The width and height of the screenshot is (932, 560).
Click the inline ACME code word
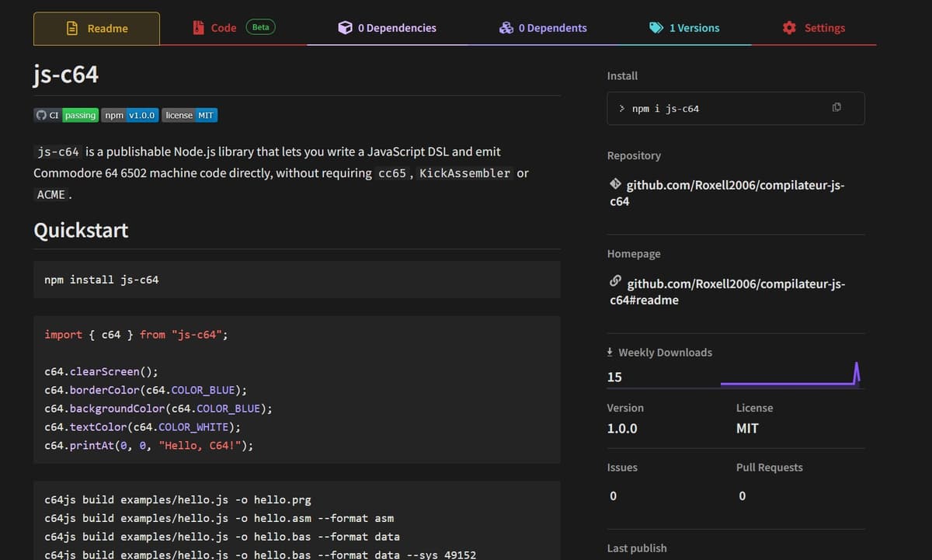[x=50, y=195]
